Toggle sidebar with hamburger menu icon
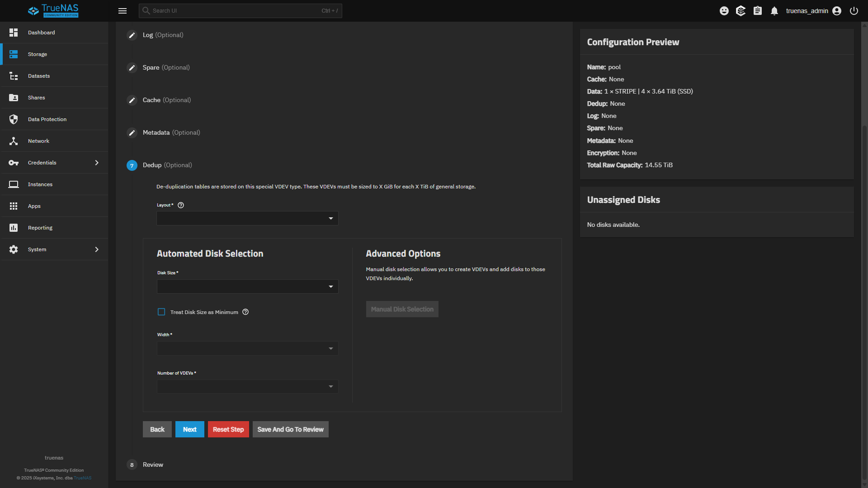 pos(123,11)
